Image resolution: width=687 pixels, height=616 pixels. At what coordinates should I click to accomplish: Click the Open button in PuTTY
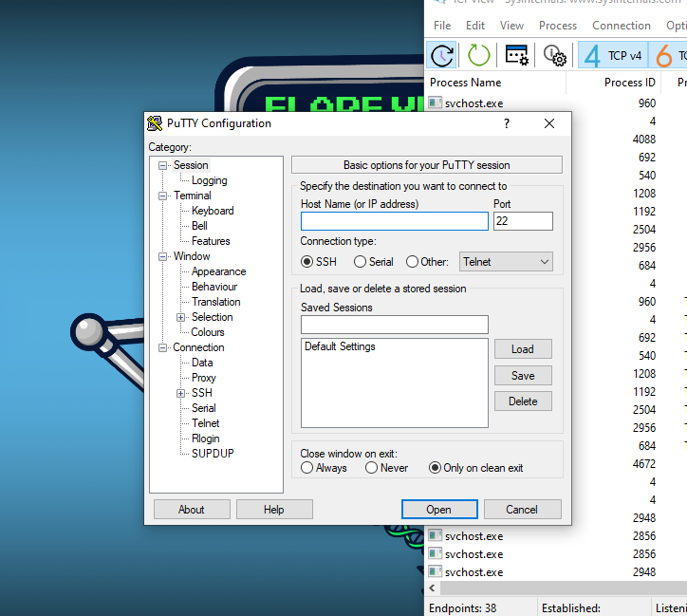pyautogui.click(x=439, y=510)
